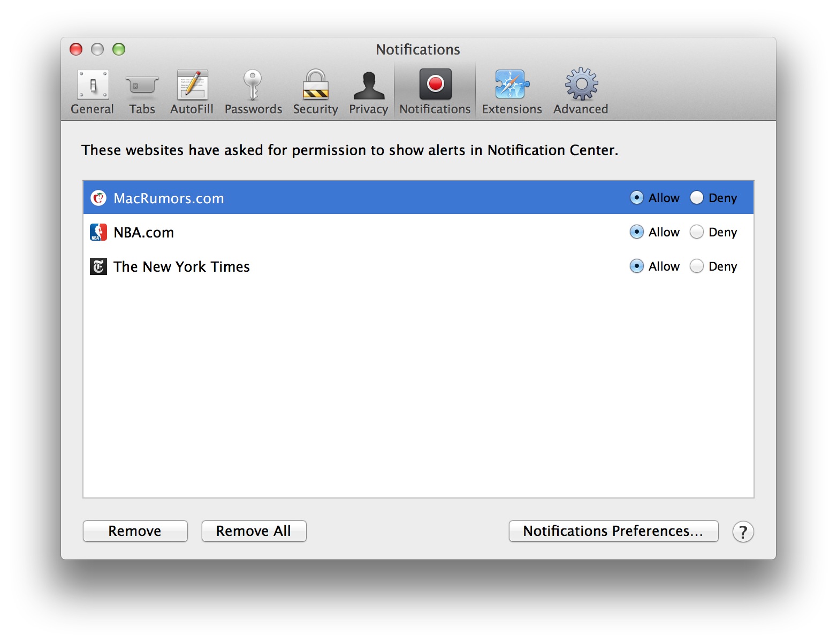Click the MacRumors.com site favicon
The width and height of the screenshot is (837, 644).
[x=98, y=198]
